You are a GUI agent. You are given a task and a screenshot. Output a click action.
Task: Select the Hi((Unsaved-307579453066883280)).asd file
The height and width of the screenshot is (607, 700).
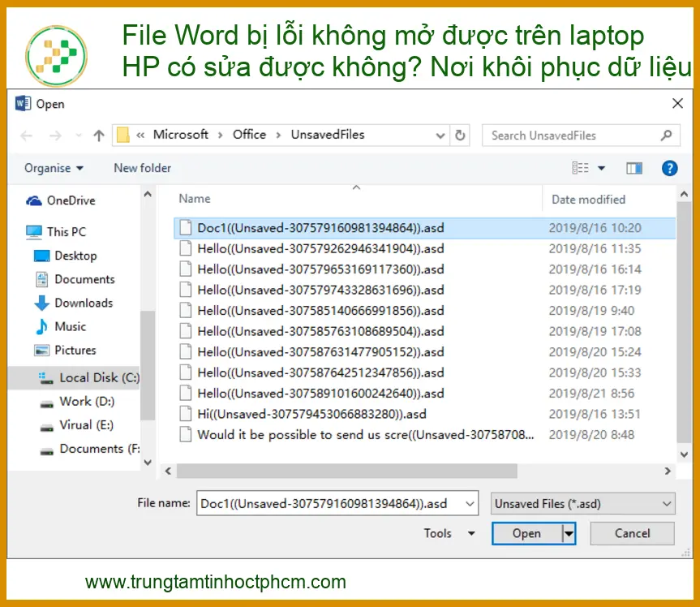[311, 414]
